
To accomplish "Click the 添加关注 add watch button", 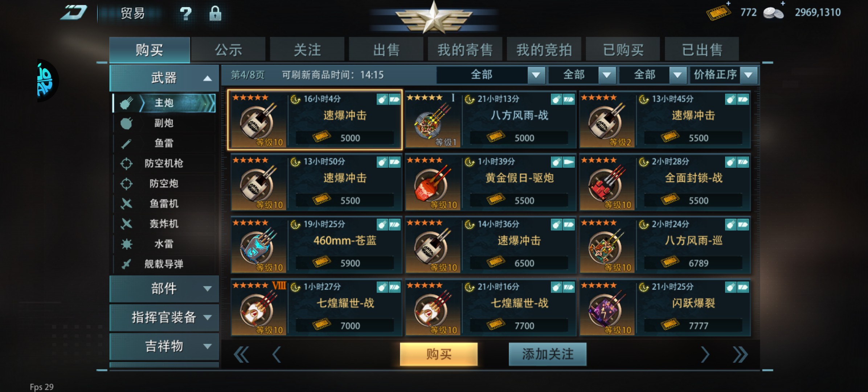I will point(548,354).
